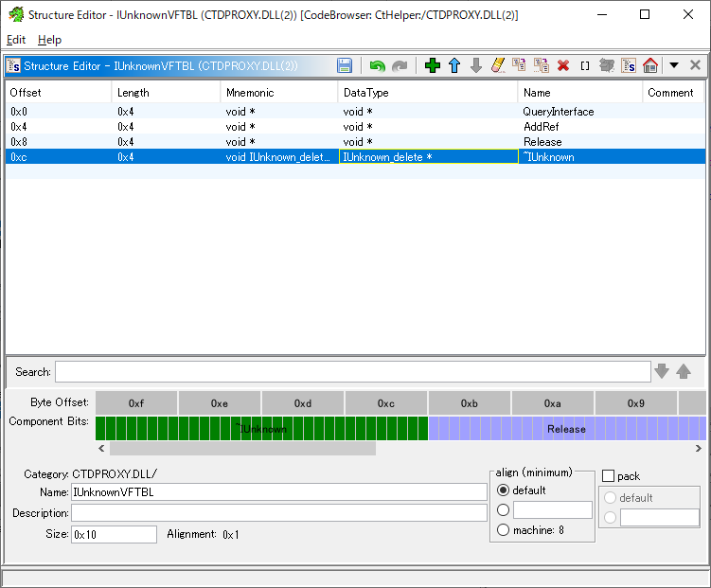The height and width of the screenshot is (588, 711).
Task: Select the AddRef name cell
Action: click(580, 127)
